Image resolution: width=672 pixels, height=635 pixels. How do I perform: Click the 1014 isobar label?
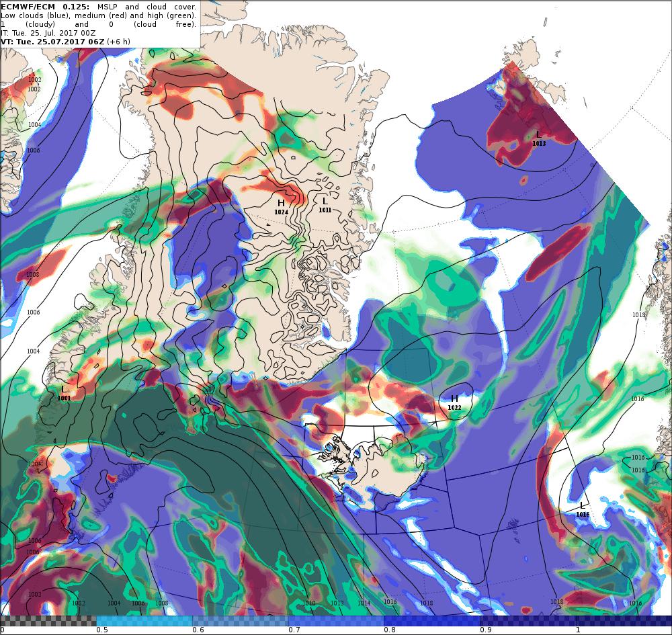(364, 603)
